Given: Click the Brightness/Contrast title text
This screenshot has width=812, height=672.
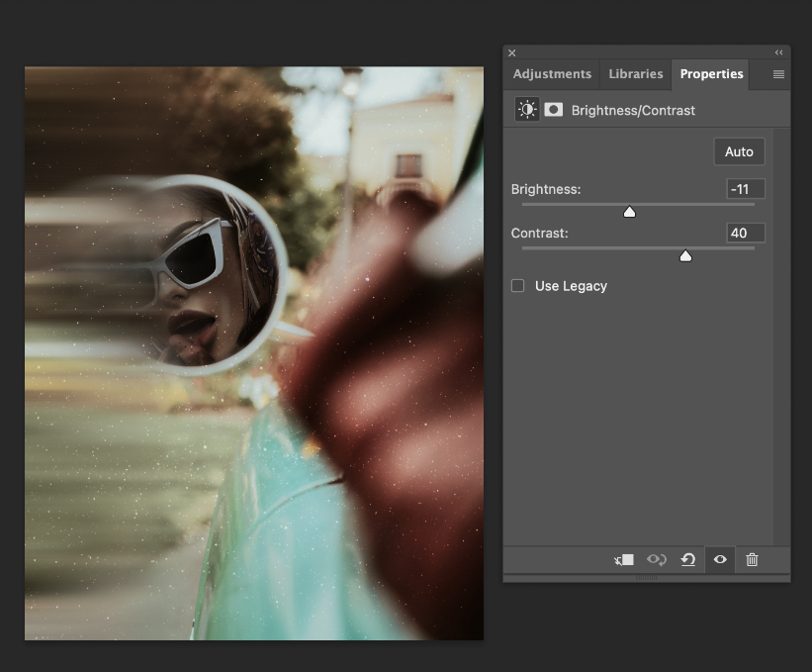Looking at the screenshot, I should tap(633, 111).
